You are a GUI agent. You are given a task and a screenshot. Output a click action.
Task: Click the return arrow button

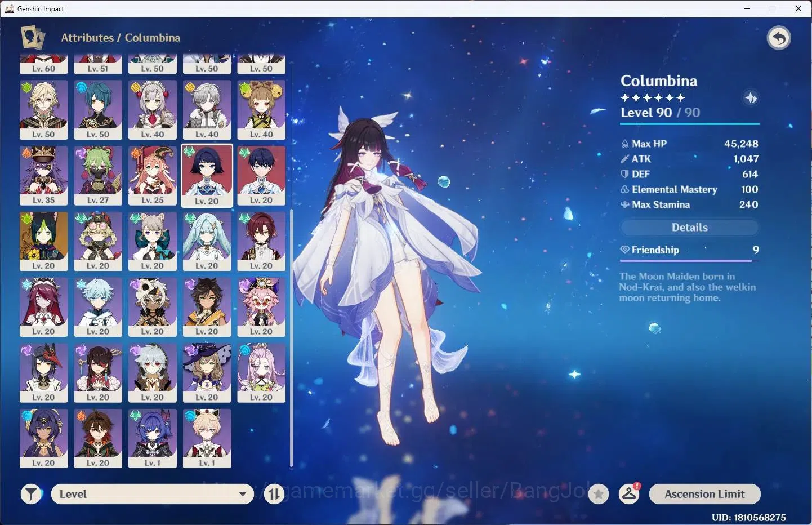779,38
